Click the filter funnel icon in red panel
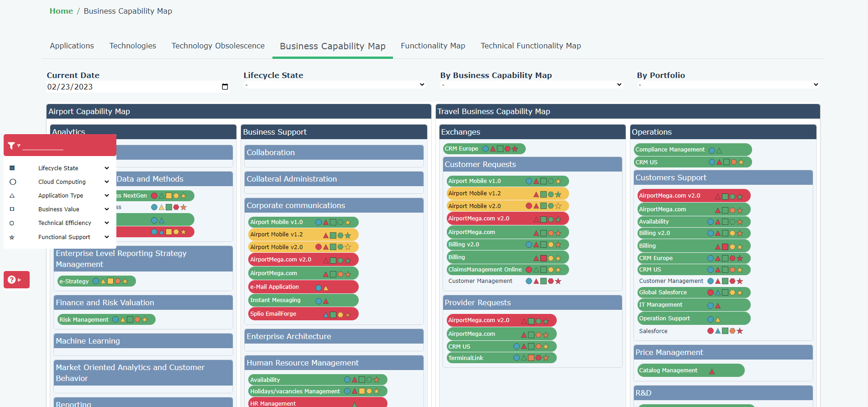This screenshot has height=407, width=868. pyautogui.click(x=11, y=146)
